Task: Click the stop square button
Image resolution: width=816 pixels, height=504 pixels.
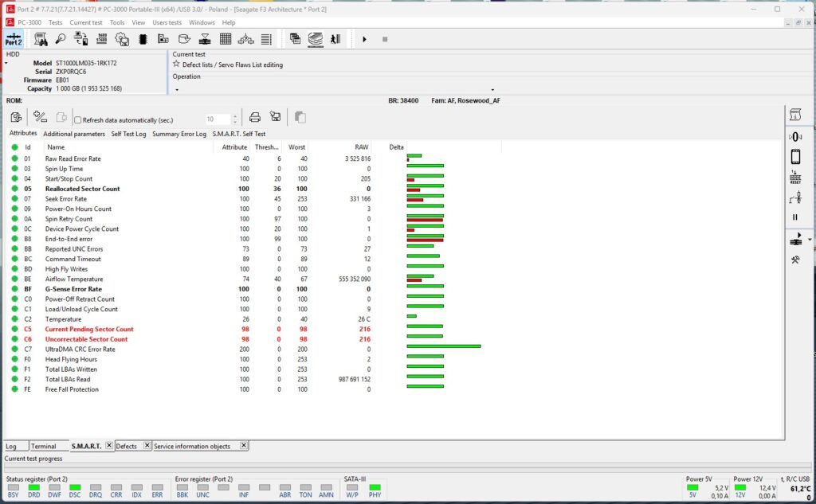Action: [385, 40]
